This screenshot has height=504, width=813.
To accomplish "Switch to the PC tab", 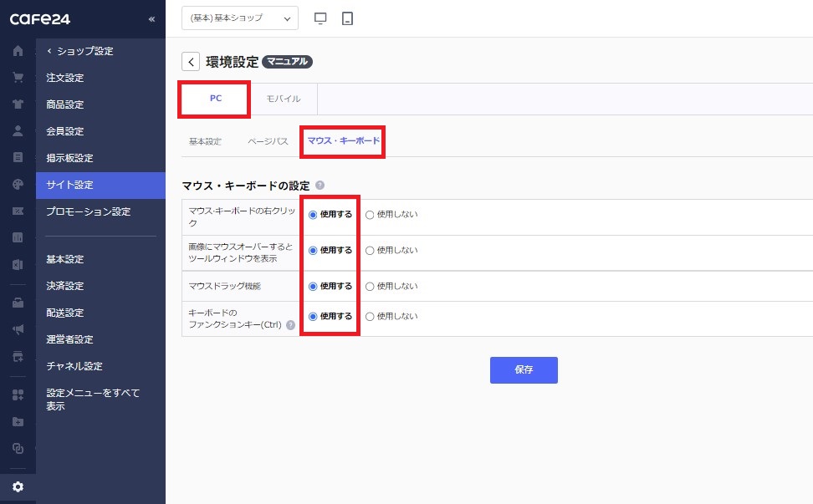I will point(216,99).
